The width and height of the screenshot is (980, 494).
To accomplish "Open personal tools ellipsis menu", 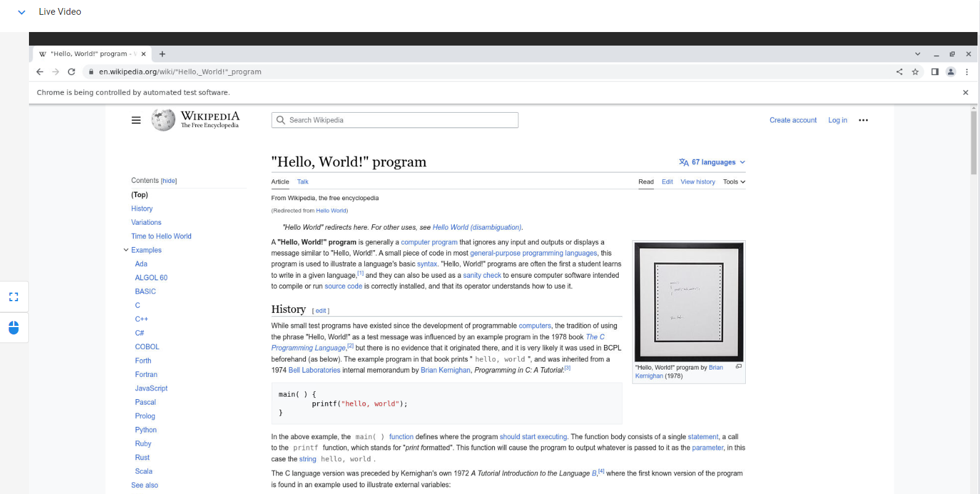I will pos(864,120).
